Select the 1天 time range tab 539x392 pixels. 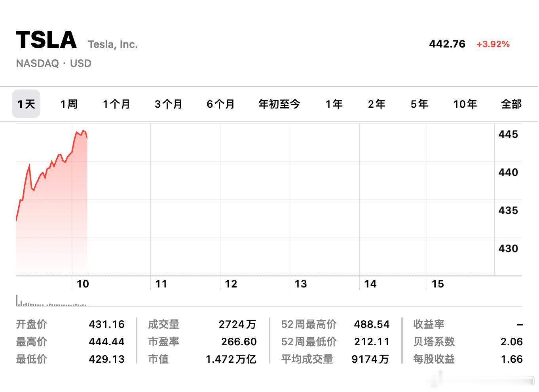point(26,104)
